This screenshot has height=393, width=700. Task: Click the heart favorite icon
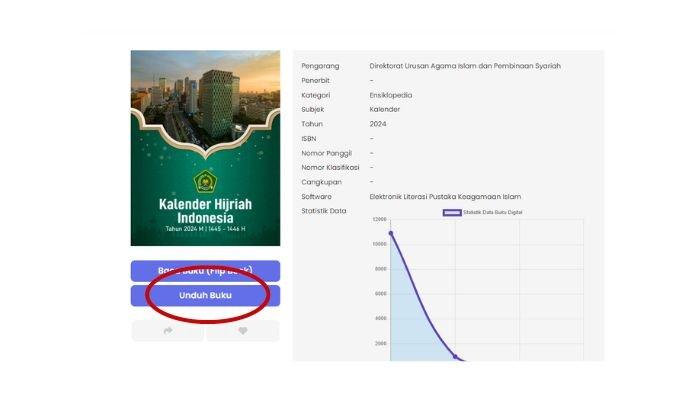tap(243, 331)
